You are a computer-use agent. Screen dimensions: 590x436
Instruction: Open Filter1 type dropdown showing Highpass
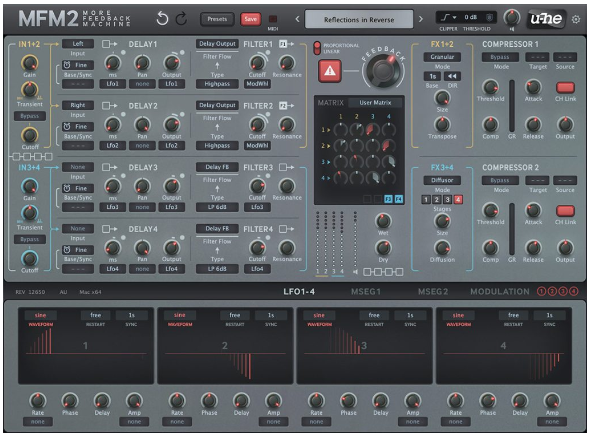click(217, 84)
